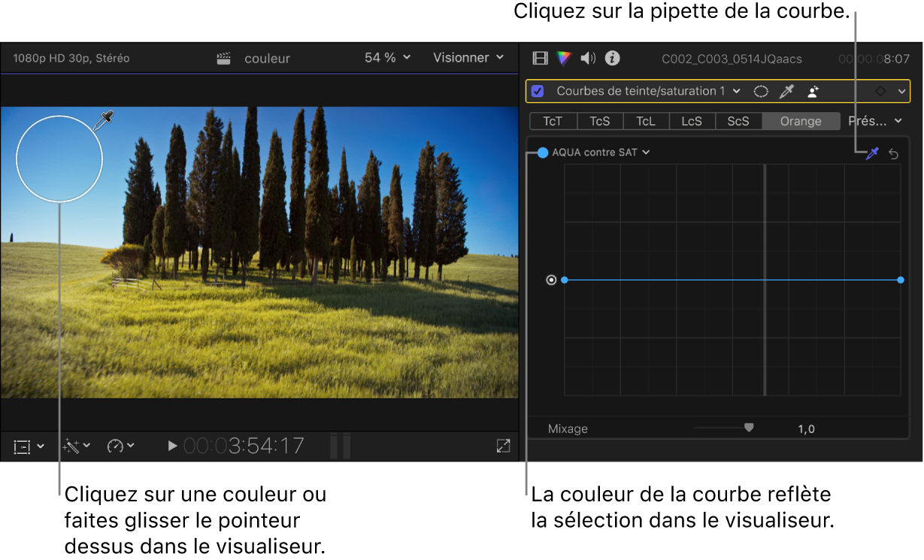Click the clip name C002_C003_0514JQaacs
Viewport: 924px width, 560px height.
pyautogui.click(x=732, y=59)
